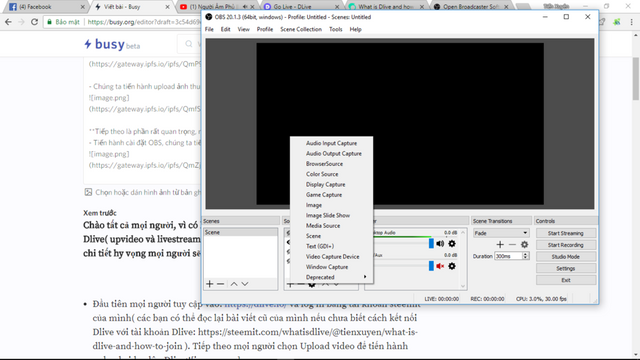Viewport: 640px width, 360px height.
Task: Select Window Capture source
Action: [x=331, y=267]
